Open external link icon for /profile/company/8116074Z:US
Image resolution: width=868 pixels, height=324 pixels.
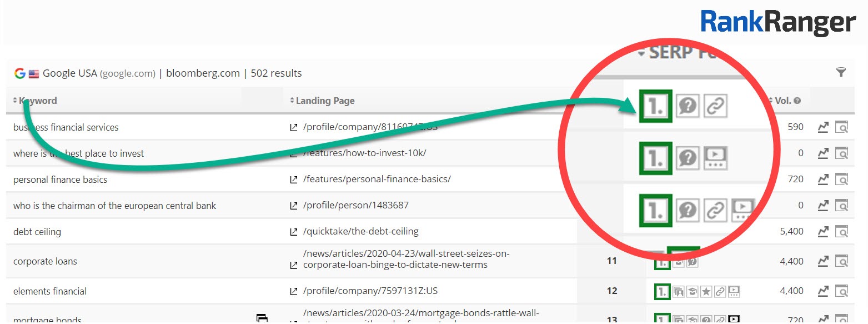pos(294,128)
